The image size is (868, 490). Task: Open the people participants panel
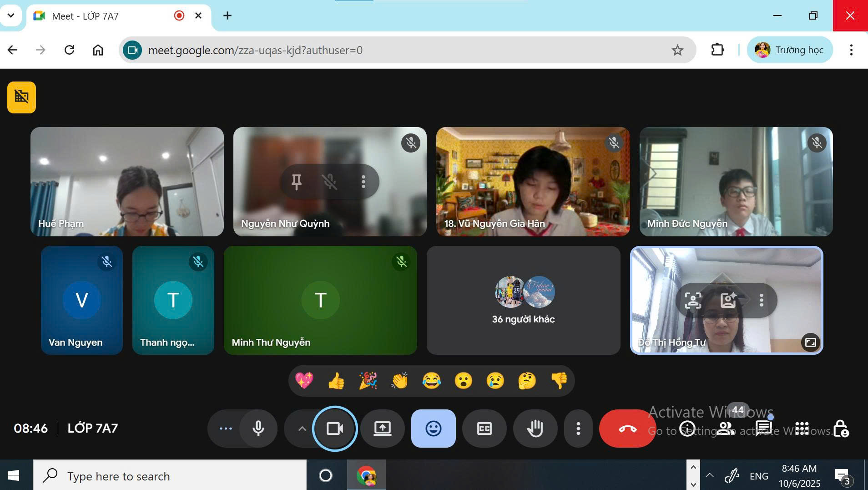726,429
